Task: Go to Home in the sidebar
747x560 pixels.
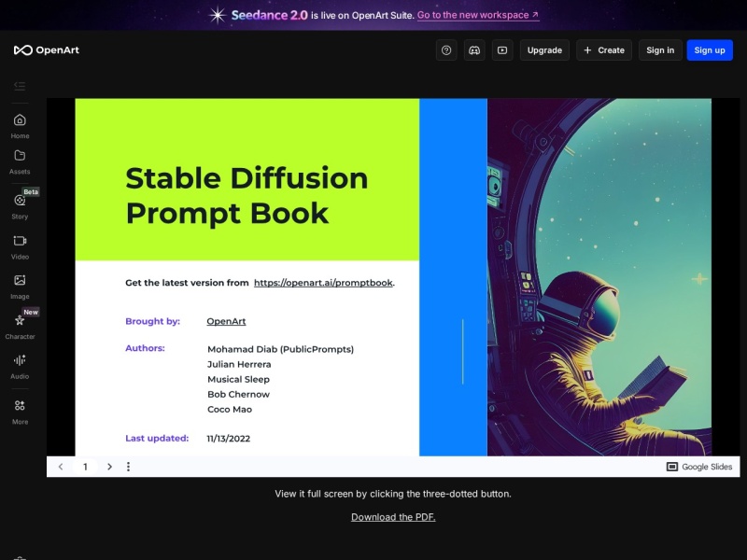Action: [x=20, y=126]
